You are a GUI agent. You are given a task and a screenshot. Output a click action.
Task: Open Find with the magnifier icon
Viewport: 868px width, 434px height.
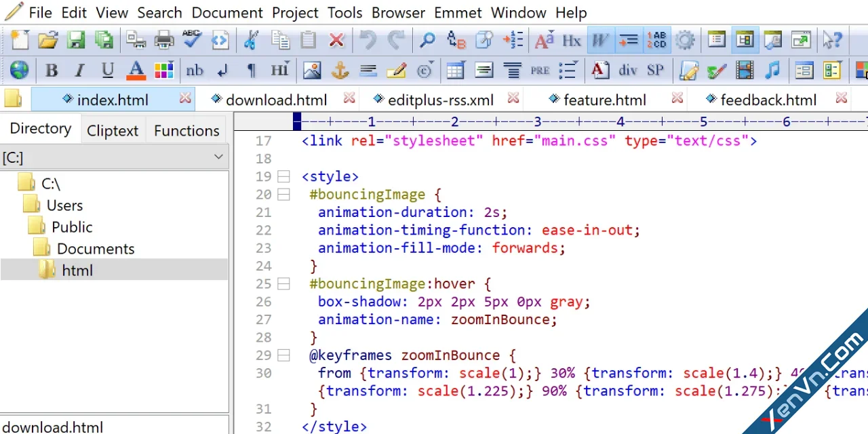[427, 40]
